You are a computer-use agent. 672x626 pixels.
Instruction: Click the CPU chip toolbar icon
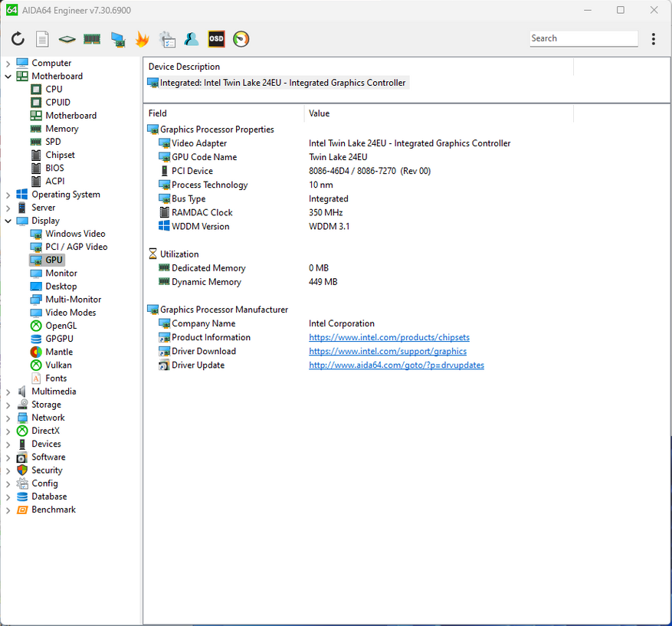tap(67, 39)
